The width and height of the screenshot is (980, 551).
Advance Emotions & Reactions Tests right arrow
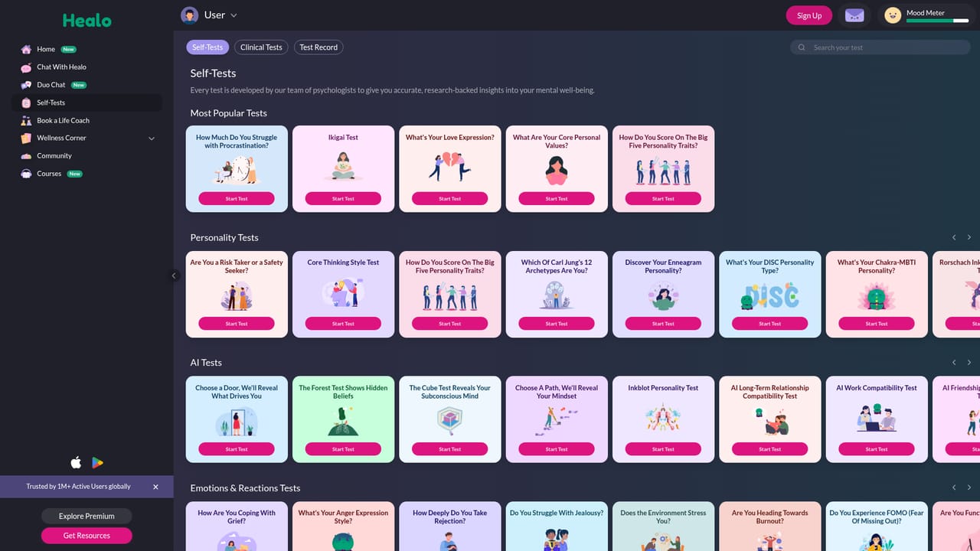pyautogui.click(x=969, y=487)
